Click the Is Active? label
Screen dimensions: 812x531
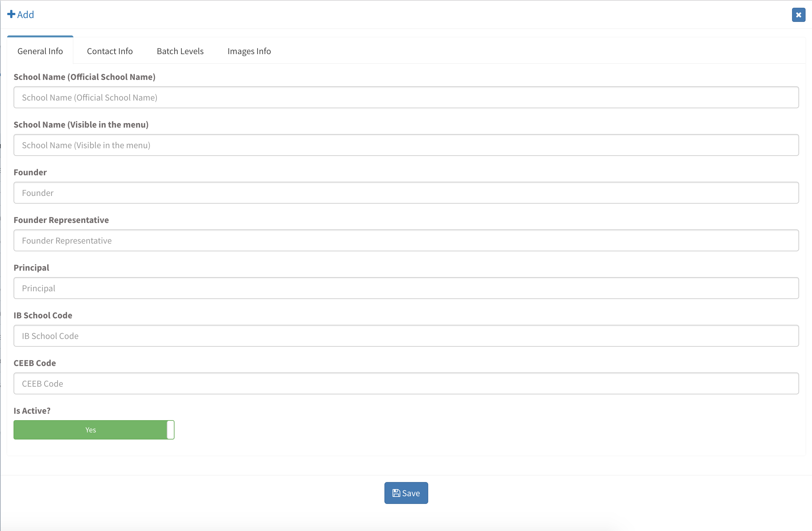point(32,411)
